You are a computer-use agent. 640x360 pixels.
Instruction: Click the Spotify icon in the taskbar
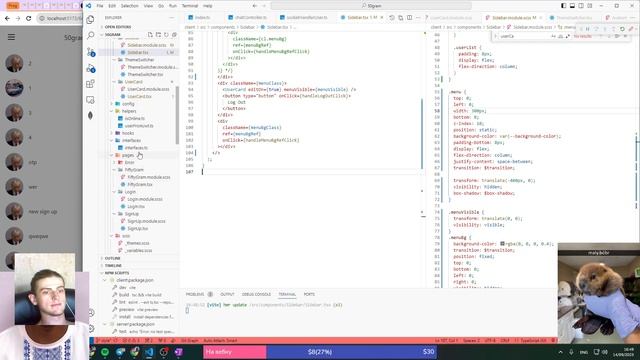point(105,352)
